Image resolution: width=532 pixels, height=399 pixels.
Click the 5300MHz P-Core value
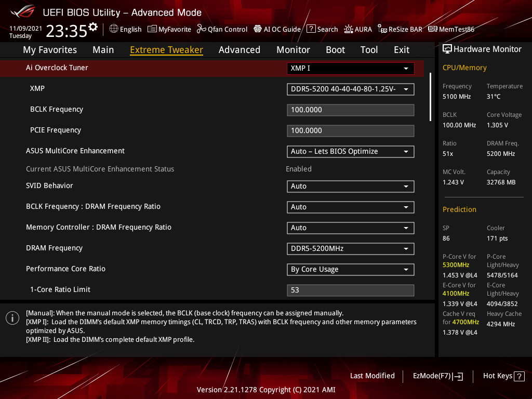point(456,265)
